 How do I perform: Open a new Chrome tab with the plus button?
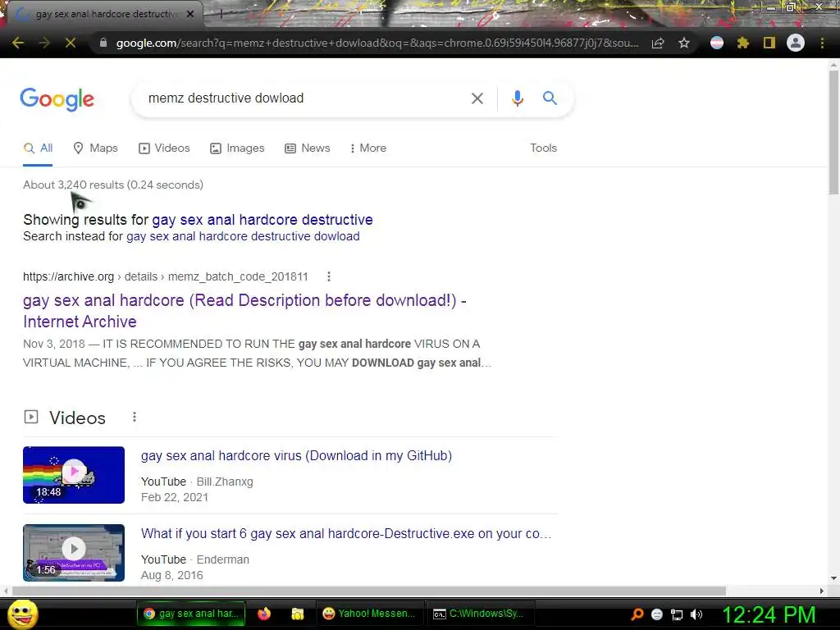[x=220, y=14]
